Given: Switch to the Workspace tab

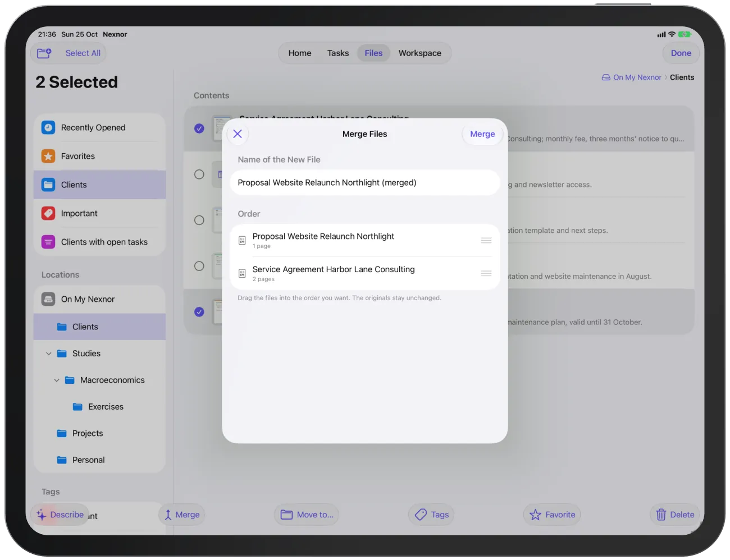Looking at the screenshot, I should point(420,53).
